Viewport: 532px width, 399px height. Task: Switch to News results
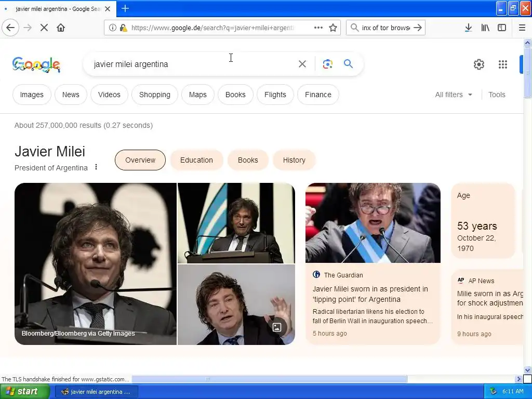click(x=71, y=95)
